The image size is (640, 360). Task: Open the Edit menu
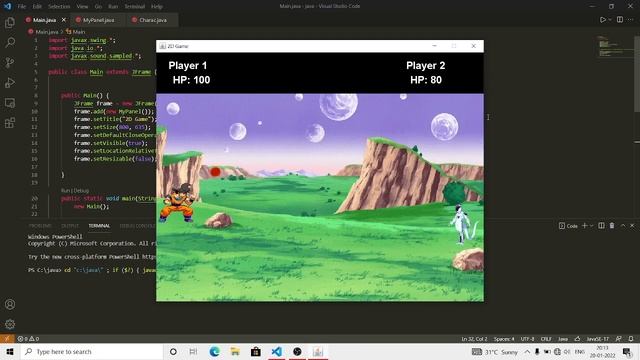coord(37,7)
